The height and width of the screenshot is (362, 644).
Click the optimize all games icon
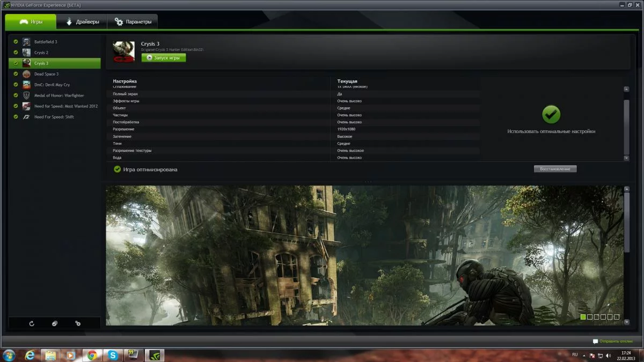point(55,323)
